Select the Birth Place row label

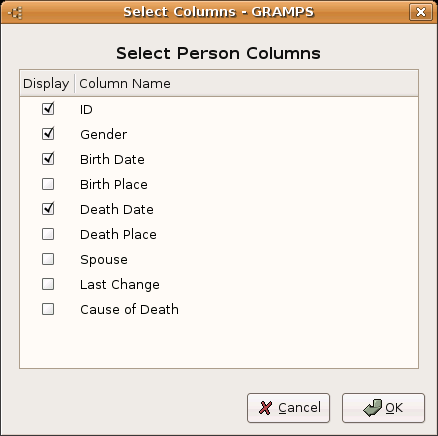pyautogui.click(x=114, y=184)
